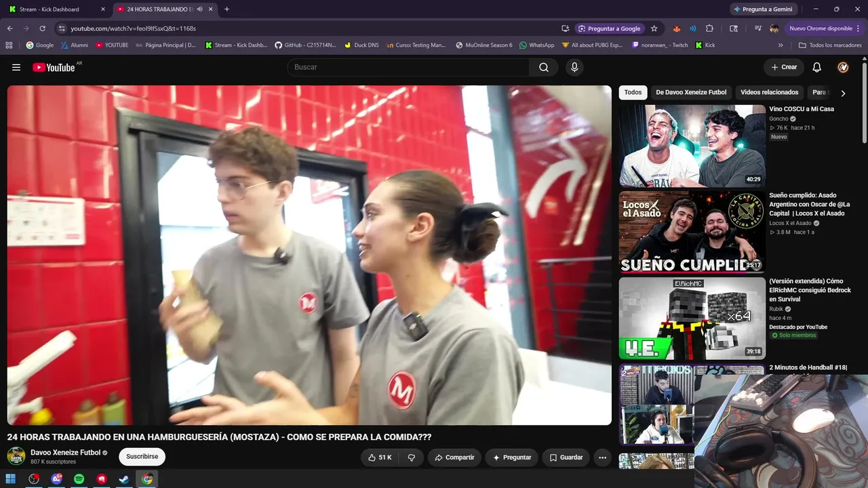Open Chrome from the taskbar
The image size is (868, 488).
click(146, 479)
